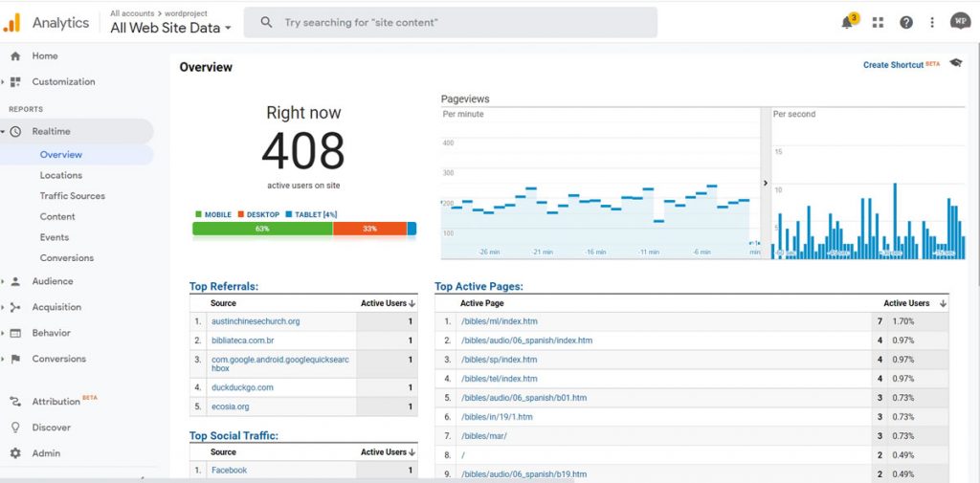Click the green mobile segment of device bar
This screenshot has width=980, height=483.
click(x=262, y=229)
